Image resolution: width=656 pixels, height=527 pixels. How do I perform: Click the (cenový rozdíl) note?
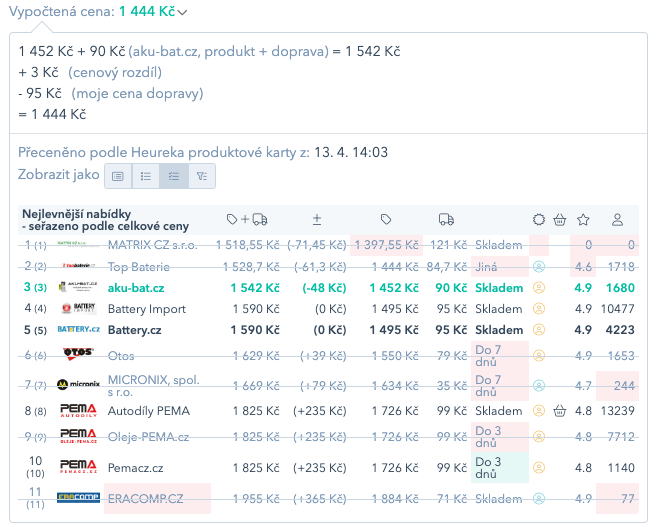(x=115, y=72)
